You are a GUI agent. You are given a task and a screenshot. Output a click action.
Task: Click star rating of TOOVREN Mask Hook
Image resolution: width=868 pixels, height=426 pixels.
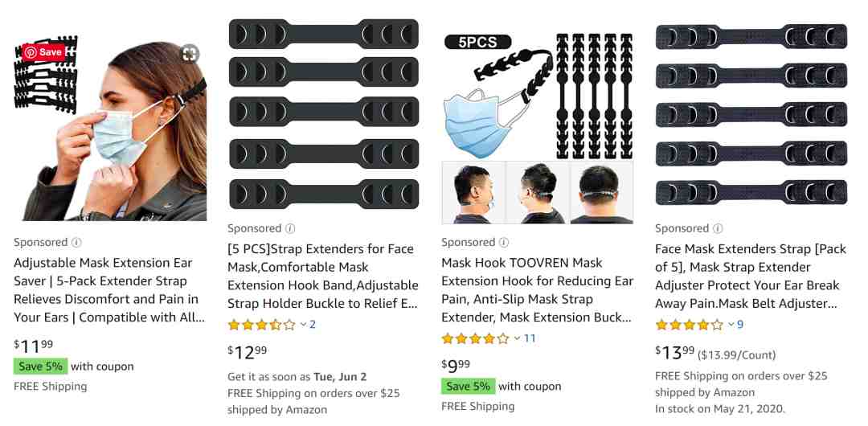(476, 338)
